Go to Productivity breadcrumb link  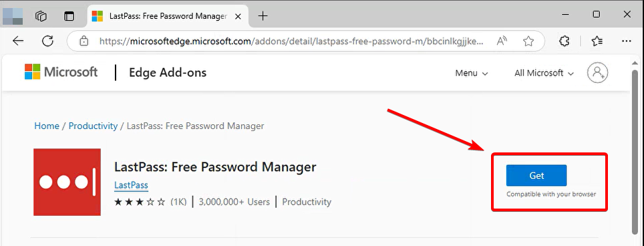tap(93, 126)
